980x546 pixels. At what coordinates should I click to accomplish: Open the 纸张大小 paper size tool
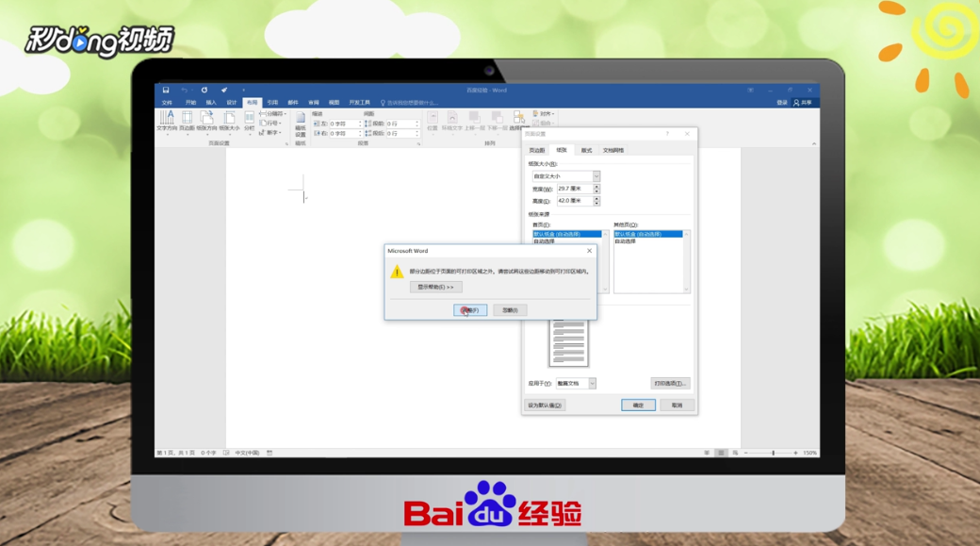tap(229, 122)
